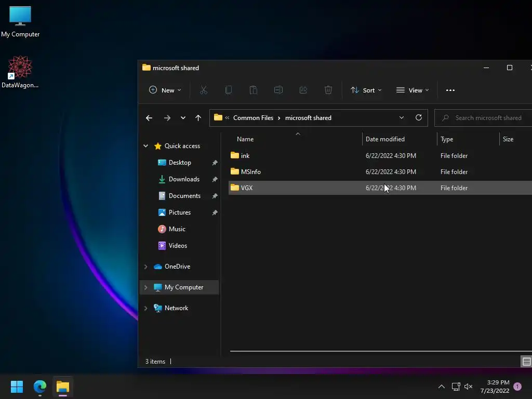The image size is (532, 399).
Task: Click the muted volume tray icon
Action: [x=468, y=387]
